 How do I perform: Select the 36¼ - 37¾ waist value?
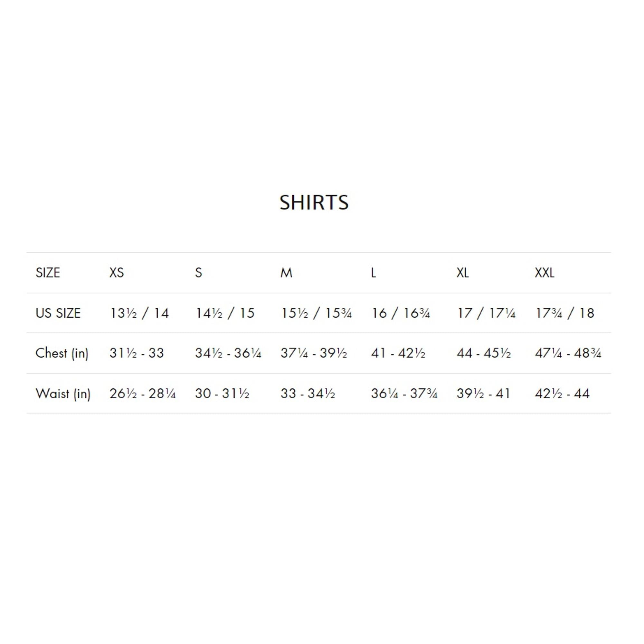pyautogui.click(x=404, y=394)
